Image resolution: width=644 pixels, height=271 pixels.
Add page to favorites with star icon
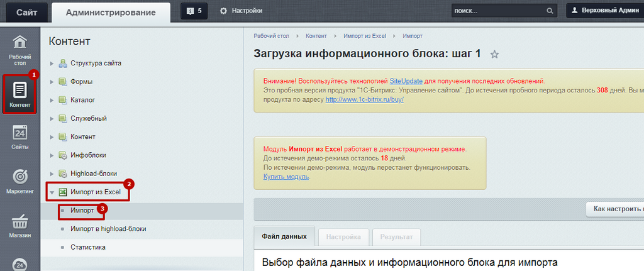coord(494,54)
